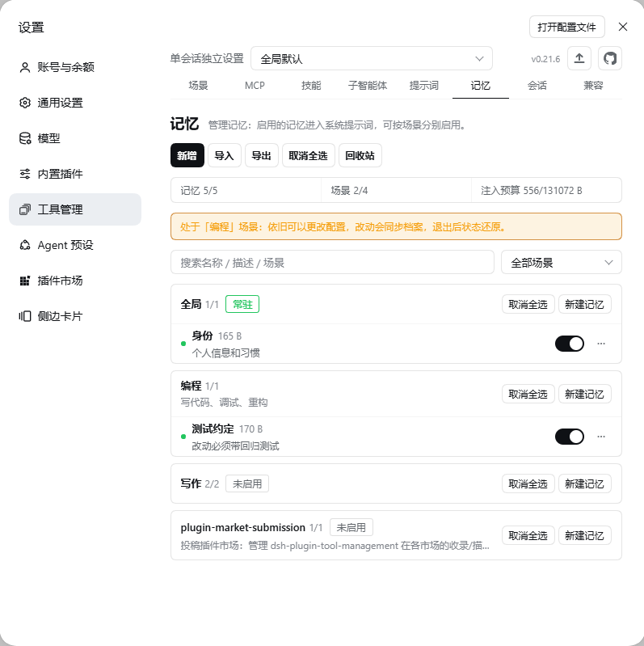
Task: Toggle off the 身份 memory switch
Action: 570,344
